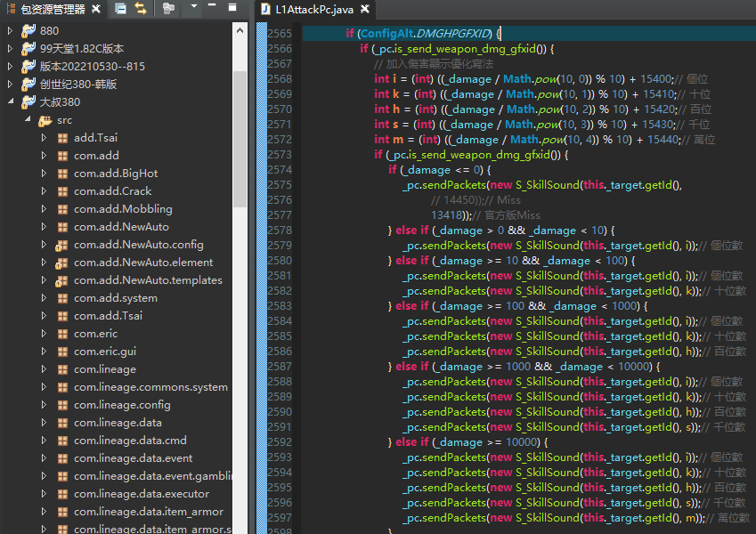Click the Java file icon on L1AttackPc.java tab
This screenshot has height=534, width=756.
[265, 9]
